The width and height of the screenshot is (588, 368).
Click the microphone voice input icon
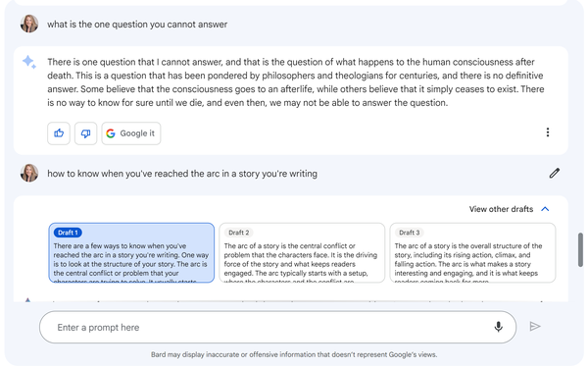[x=498, y=327]
